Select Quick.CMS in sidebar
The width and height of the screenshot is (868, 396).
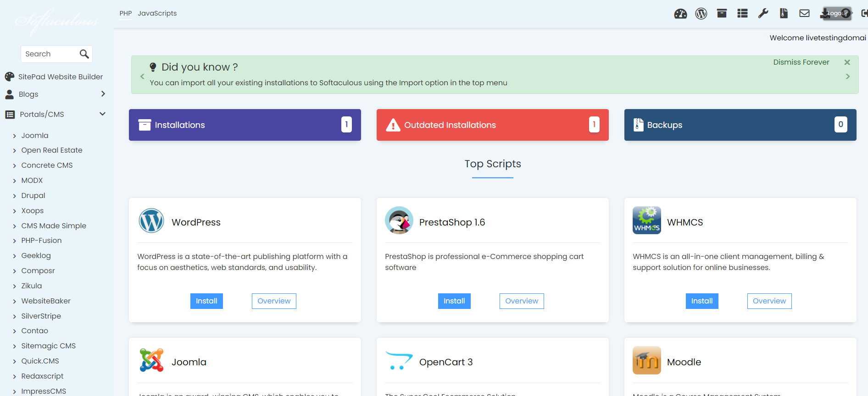40,361
